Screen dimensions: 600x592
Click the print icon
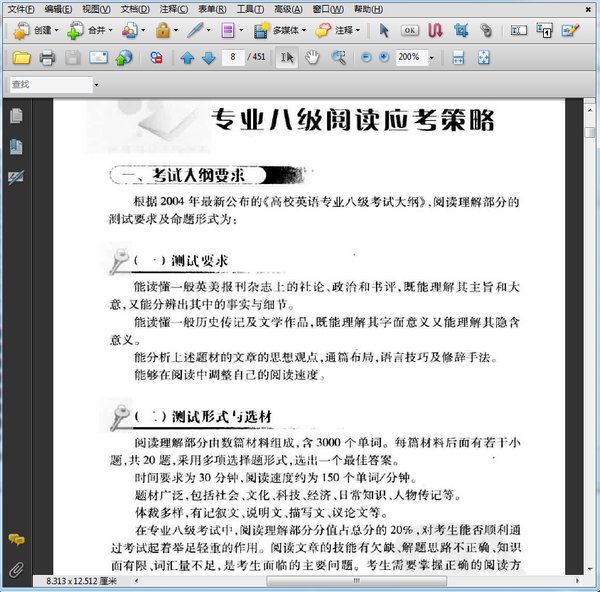[47, 58]
